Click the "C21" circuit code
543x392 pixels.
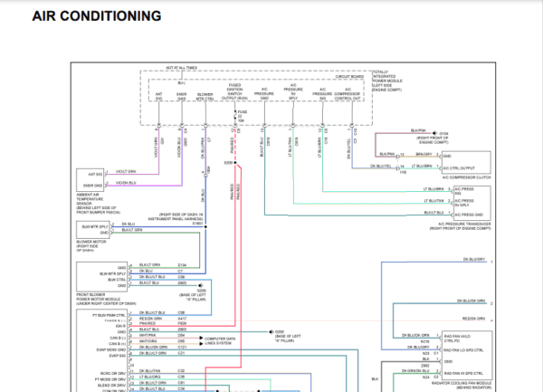[182, 353]
